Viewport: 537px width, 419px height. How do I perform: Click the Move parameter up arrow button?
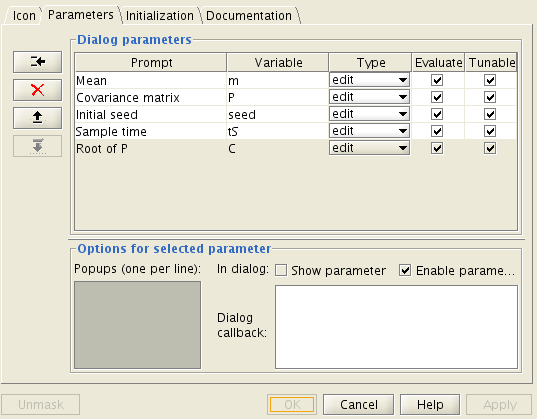click(38, 118)
